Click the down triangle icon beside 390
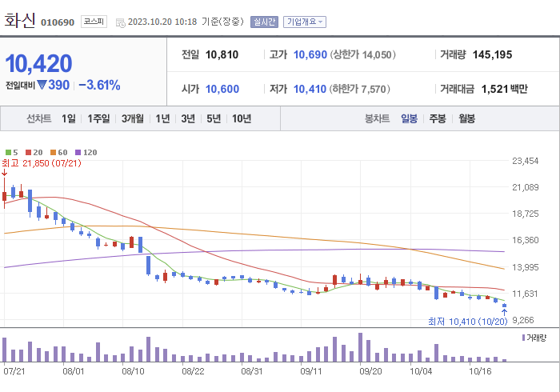The height and width of the screenshot is (392, 560). [42, 85]
